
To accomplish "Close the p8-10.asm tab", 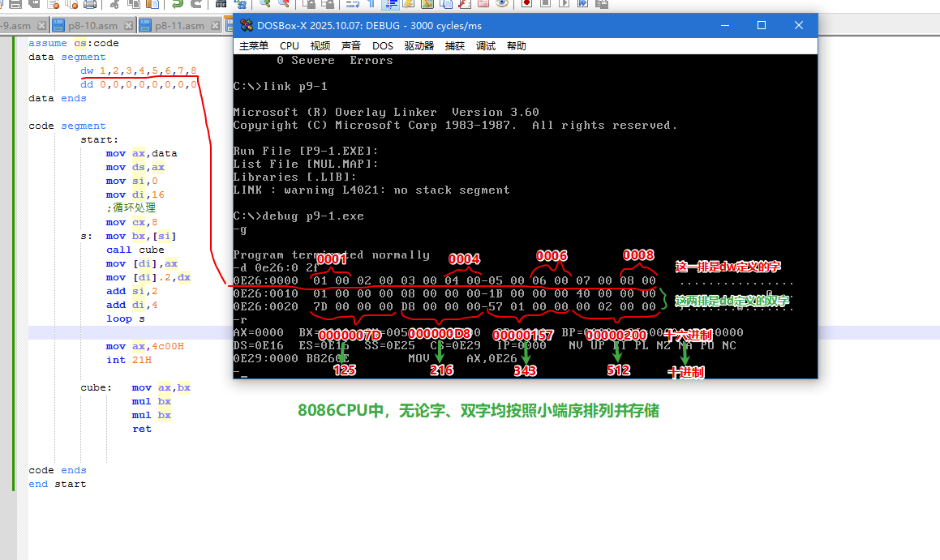I will coord(128,26).
